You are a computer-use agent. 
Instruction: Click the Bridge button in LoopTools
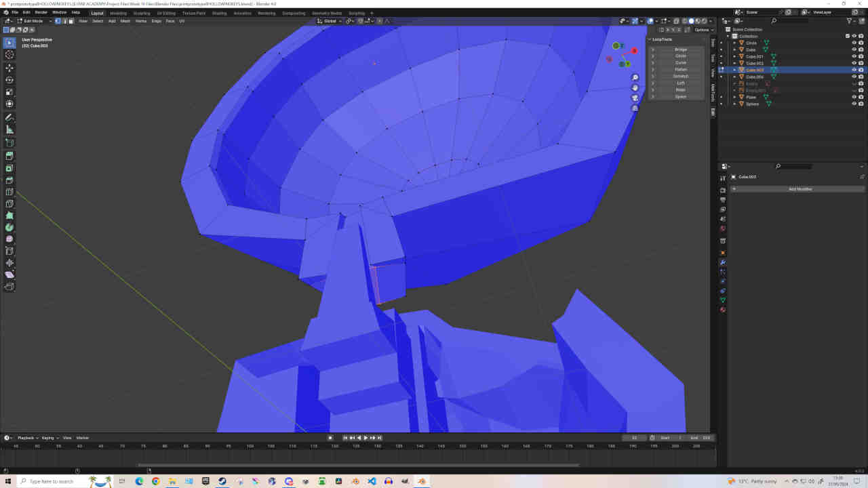[681, 49]
